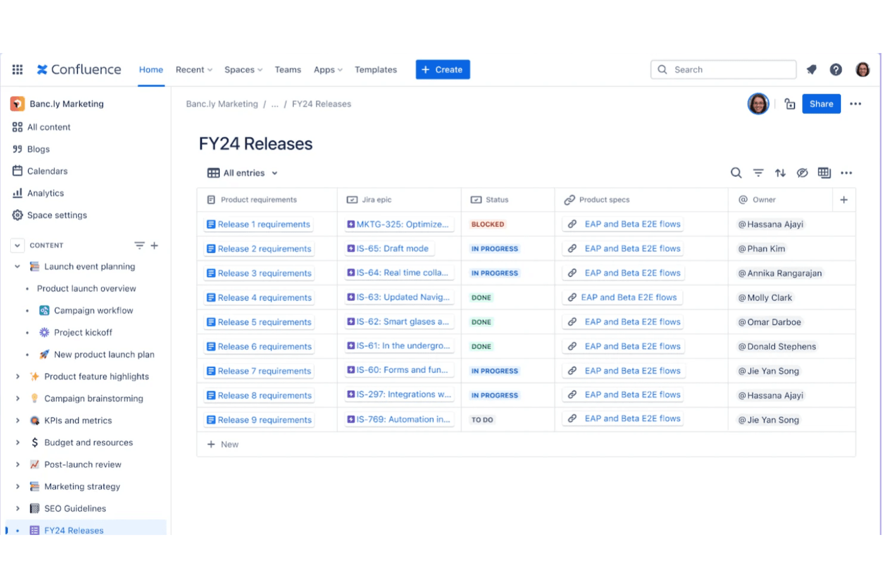Image resolution: width=882 pixels, height=588 pixels.
Task: Add a New entry row
Action: pos(222,444)
